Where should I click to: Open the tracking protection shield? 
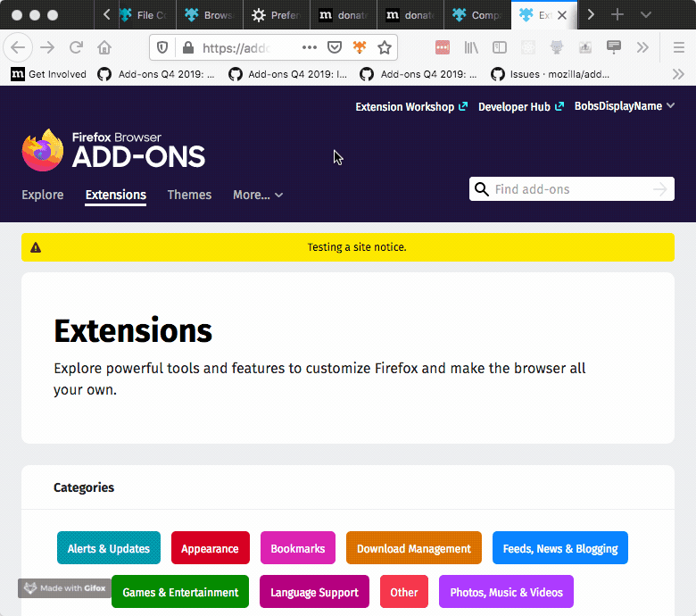click(162, 47)
